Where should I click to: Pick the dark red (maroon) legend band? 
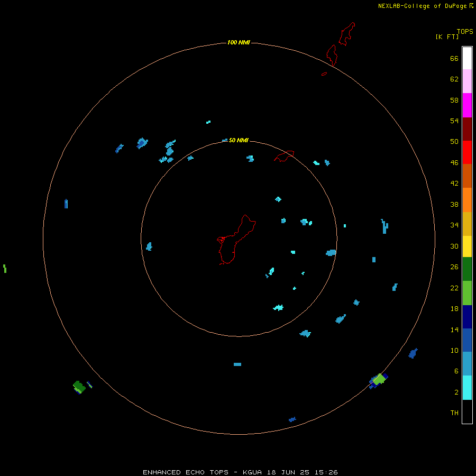tap(467, 129)
